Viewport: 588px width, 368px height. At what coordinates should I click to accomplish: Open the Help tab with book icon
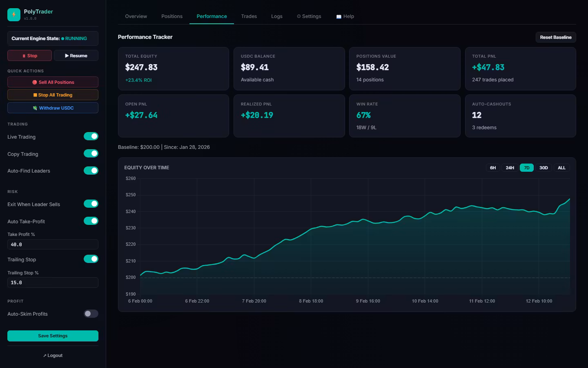tap(345, 16)
